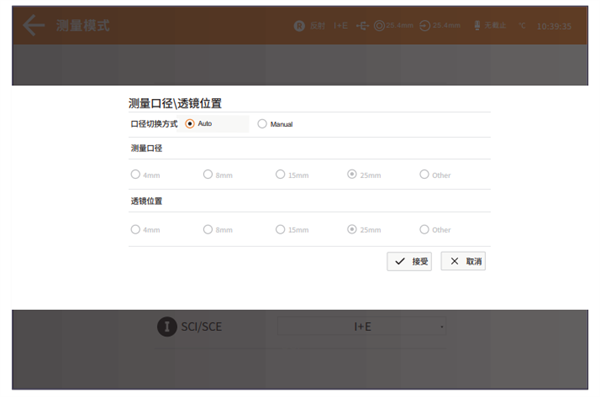Click the aperture 25.4mm ring icon
The height and width of the screenshot is (397, 600).
coord(379,26)
